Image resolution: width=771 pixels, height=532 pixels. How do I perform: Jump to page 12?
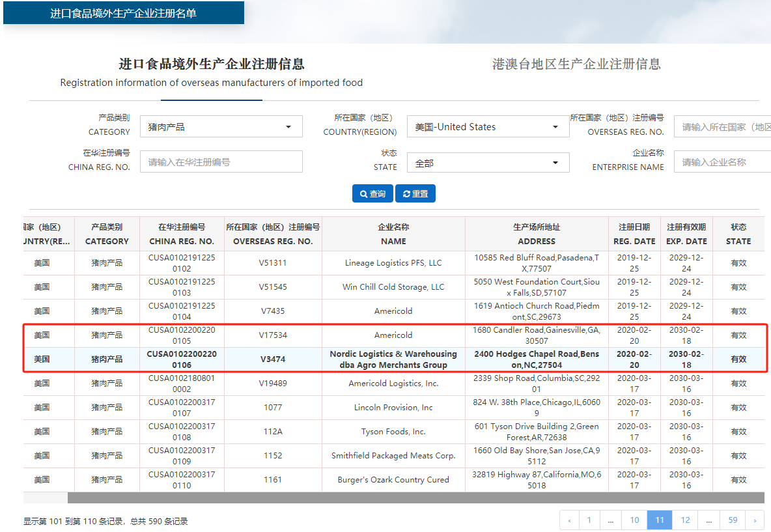click(x=685, y=520)
